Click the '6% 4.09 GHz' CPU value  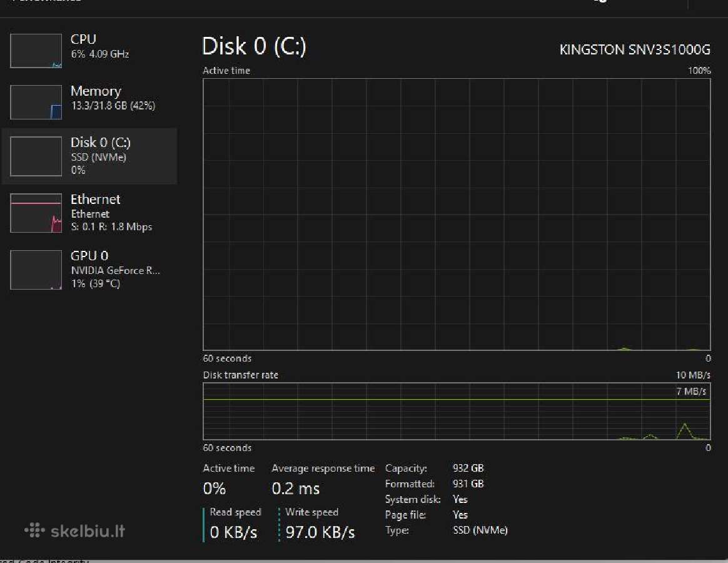100,54
